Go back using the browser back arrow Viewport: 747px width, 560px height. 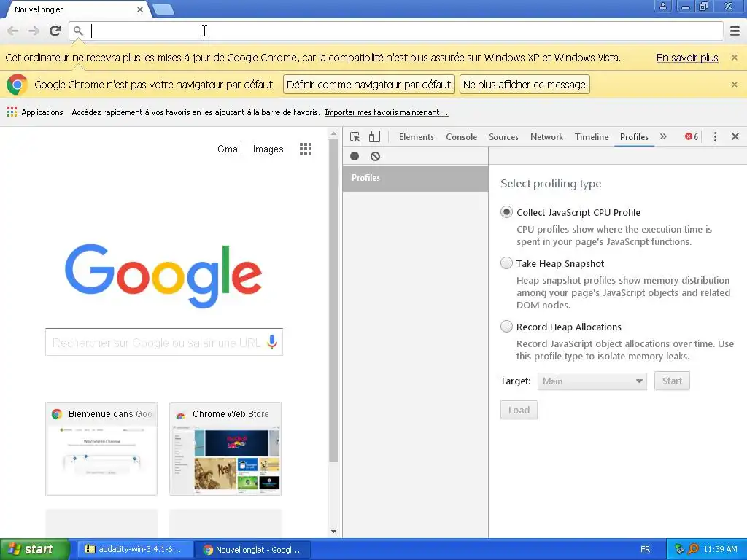click(13, 31)
